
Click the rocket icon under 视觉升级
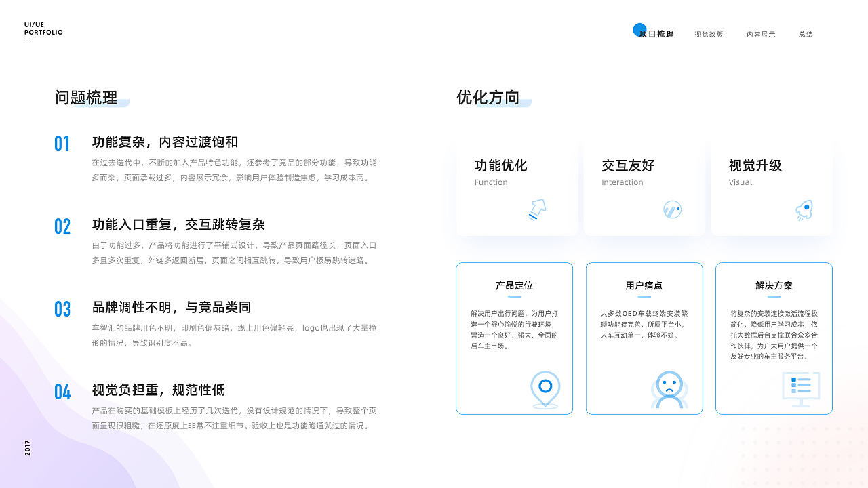click(804, 210)
